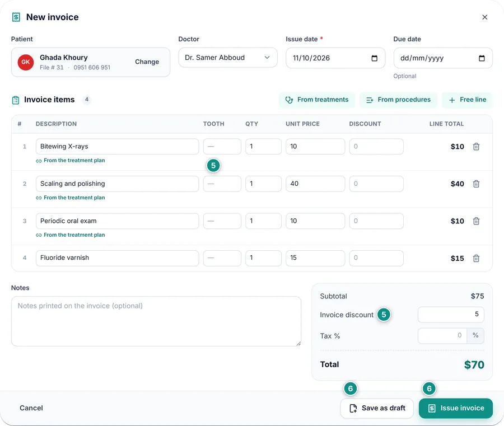Viewport: 504px width, 426px height.
Task: Click the Periodic oral exam description field
Action: pos(118,221)
